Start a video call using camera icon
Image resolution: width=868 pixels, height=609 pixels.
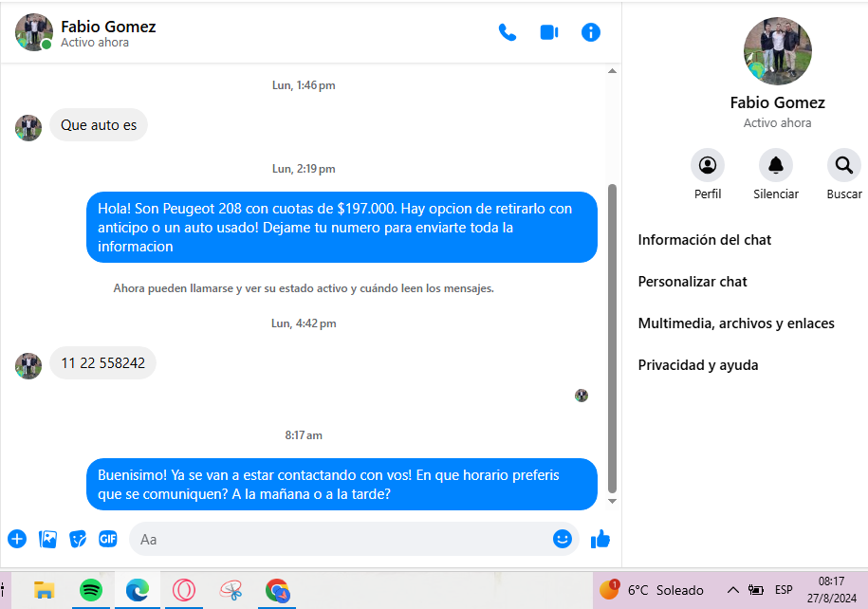pos(549,32)
